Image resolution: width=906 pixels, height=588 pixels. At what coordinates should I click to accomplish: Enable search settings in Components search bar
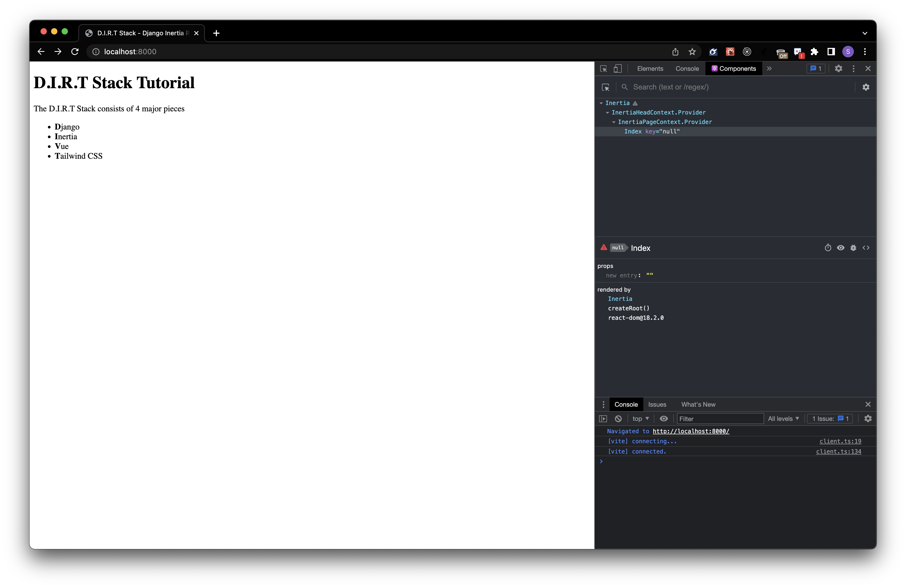tap(866, 87)
